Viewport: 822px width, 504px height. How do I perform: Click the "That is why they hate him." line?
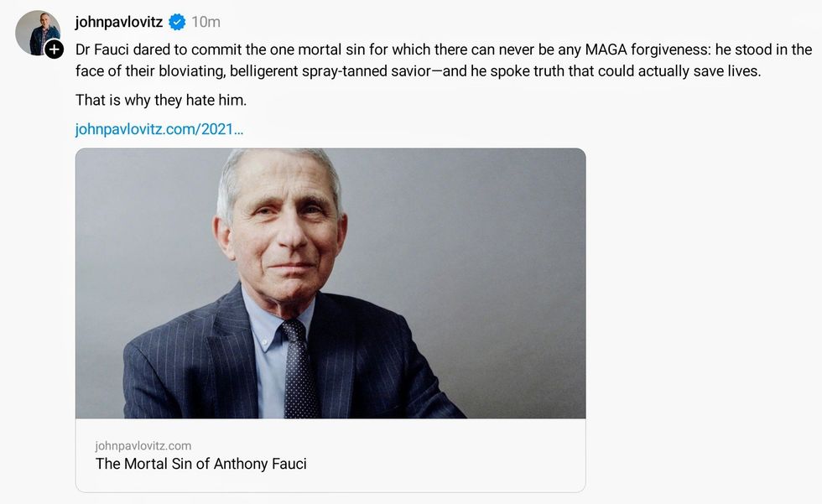(x=161, y=101)
